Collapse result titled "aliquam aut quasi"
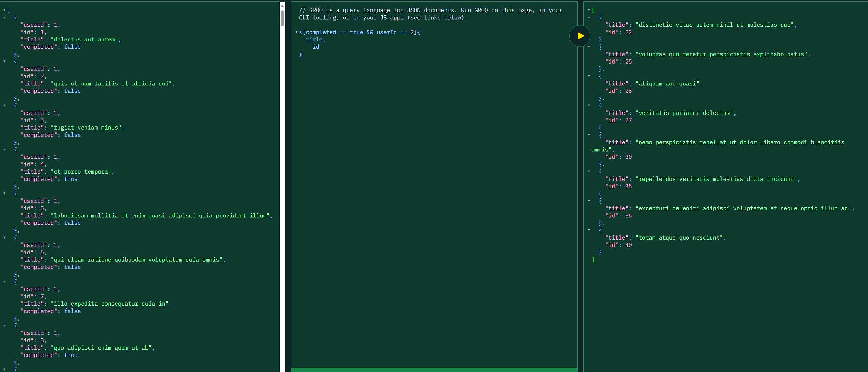Viewport: 868px width, 372px height. 589,76
